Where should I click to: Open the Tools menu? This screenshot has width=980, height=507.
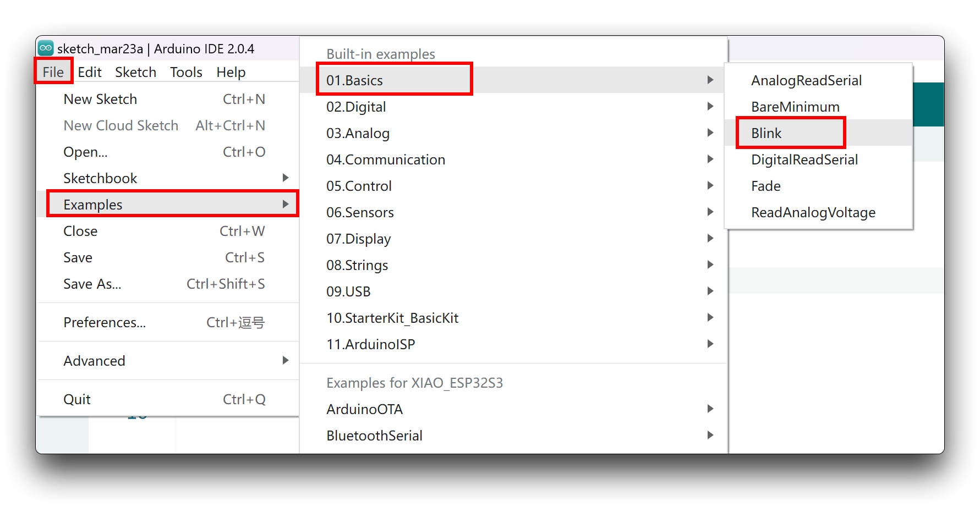186,72
